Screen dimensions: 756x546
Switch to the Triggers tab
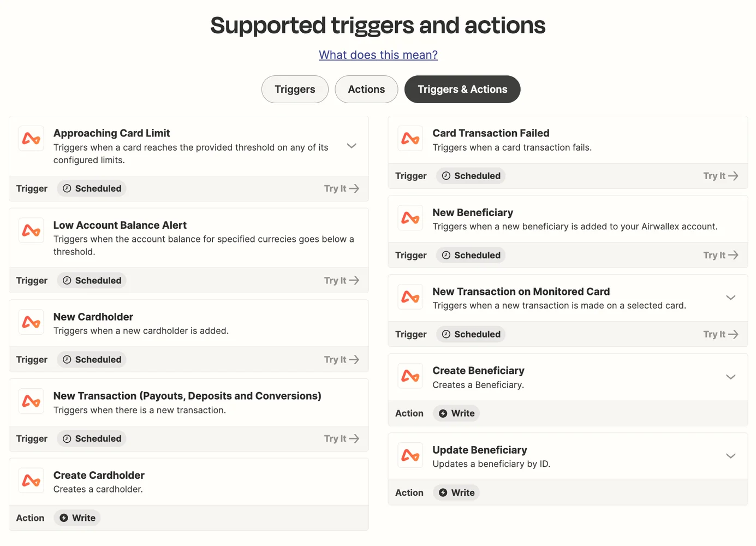click(x=295, y=89)
